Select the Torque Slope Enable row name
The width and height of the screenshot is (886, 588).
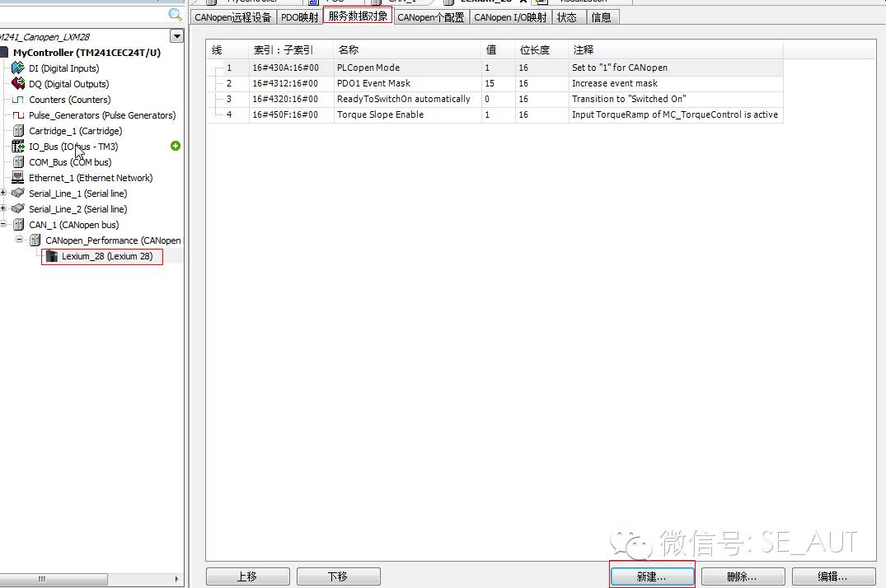[x=380, y=114]
